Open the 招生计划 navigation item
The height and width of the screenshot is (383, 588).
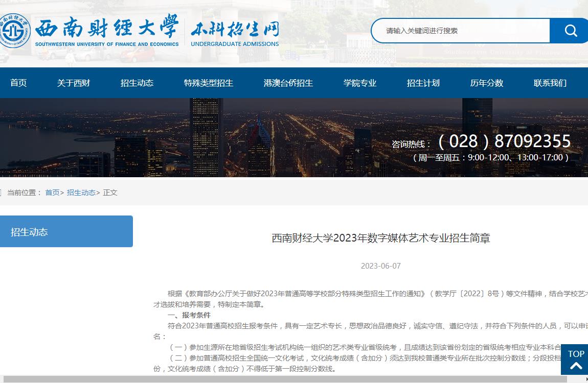coord(423,83)
